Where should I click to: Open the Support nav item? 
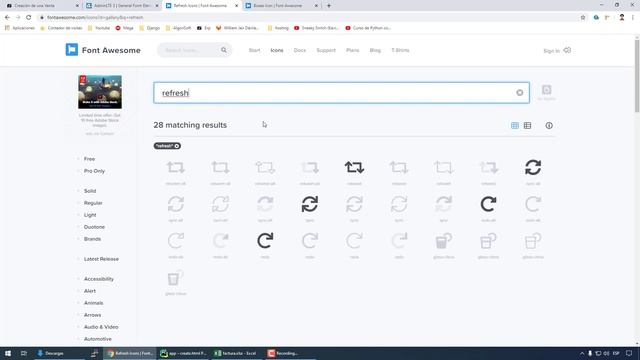click(326, 50)
